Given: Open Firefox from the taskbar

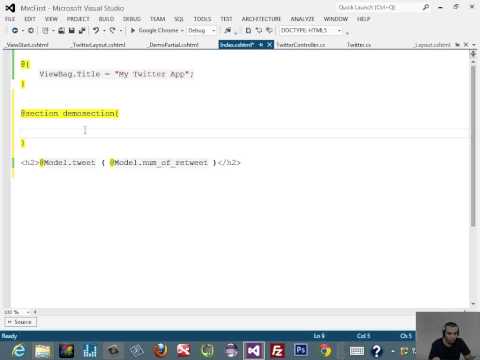Looking at the screenshot, I should 160,351.
